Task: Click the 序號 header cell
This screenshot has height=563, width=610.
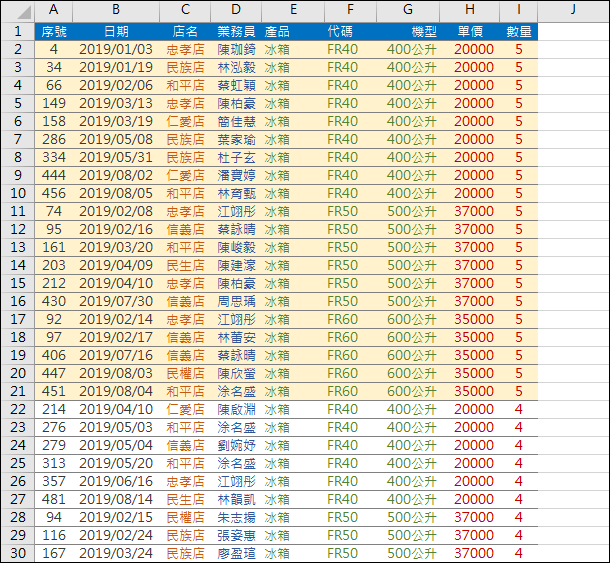Action: click(x=54, y=31)
